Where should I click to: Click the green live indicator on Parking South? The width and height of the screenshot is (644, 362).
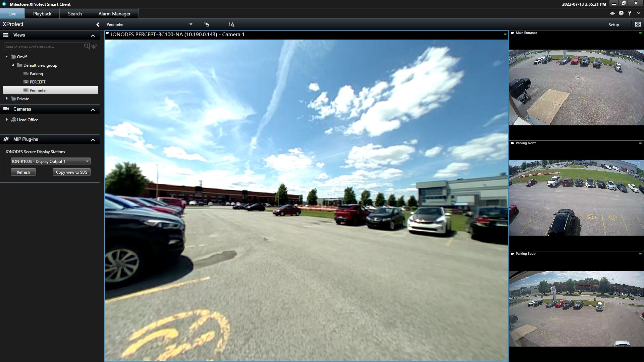[x=640, y=254]
